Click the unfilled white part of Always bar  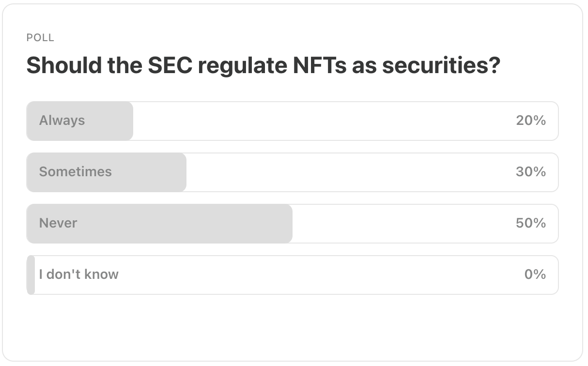[320, 121]
